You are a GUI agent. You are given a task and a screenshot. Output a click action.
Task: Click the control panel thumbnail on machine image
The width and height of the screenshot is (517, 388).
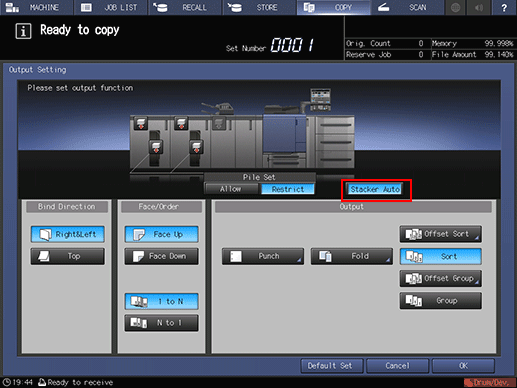click(320, 99)
